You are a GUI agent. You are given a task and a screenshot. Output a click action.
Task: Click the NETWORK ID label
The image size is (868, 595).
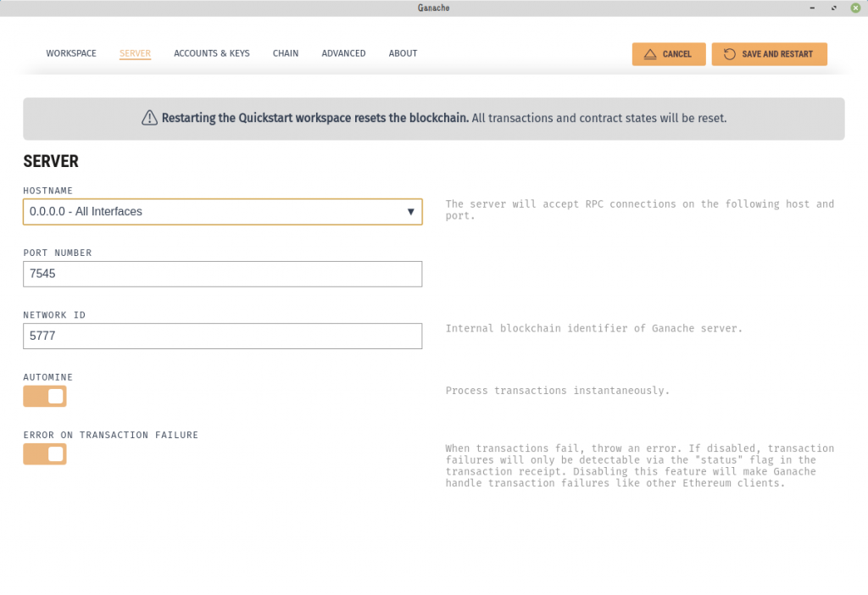pyautogui.click(x=54, y=315)
